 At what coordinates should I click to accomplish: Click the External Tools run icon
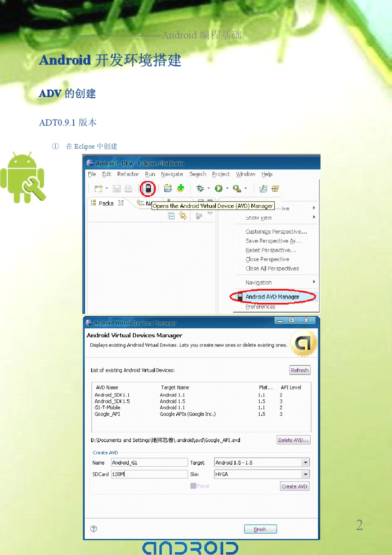point(237,189)
